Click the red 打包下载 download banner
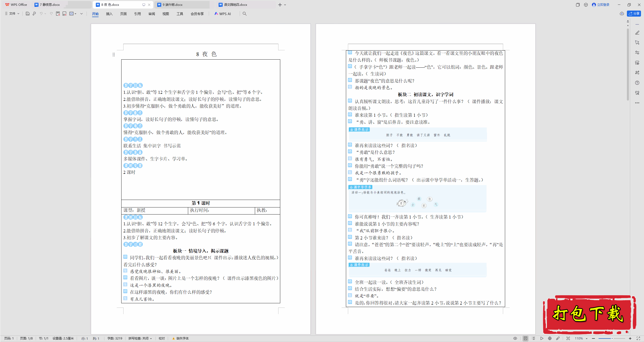This screenshot has width=644, height=342. (x=588, y=314)
